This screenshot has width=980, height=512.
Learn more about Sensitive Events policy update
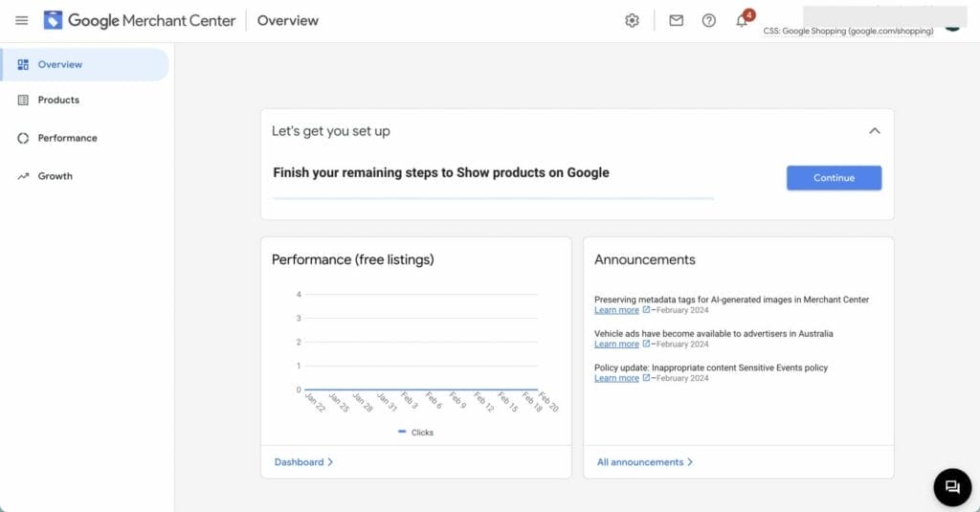tap(616, 378)
